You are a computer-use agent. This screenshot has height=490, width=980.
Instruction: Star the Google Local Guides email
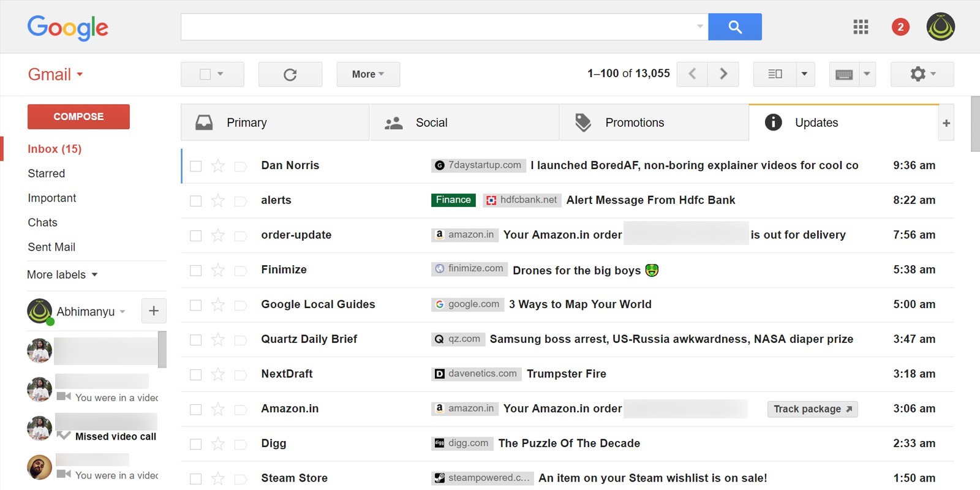tap(218, 305)
